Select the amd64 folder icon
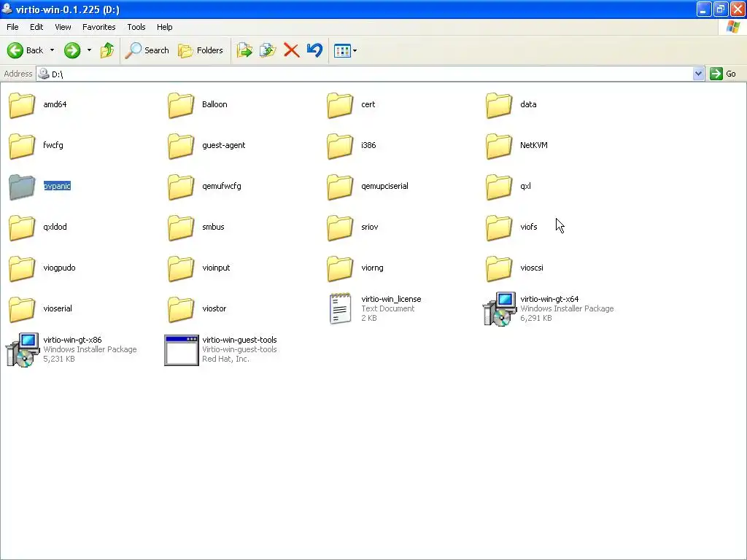747x560 pixels. 22,105
